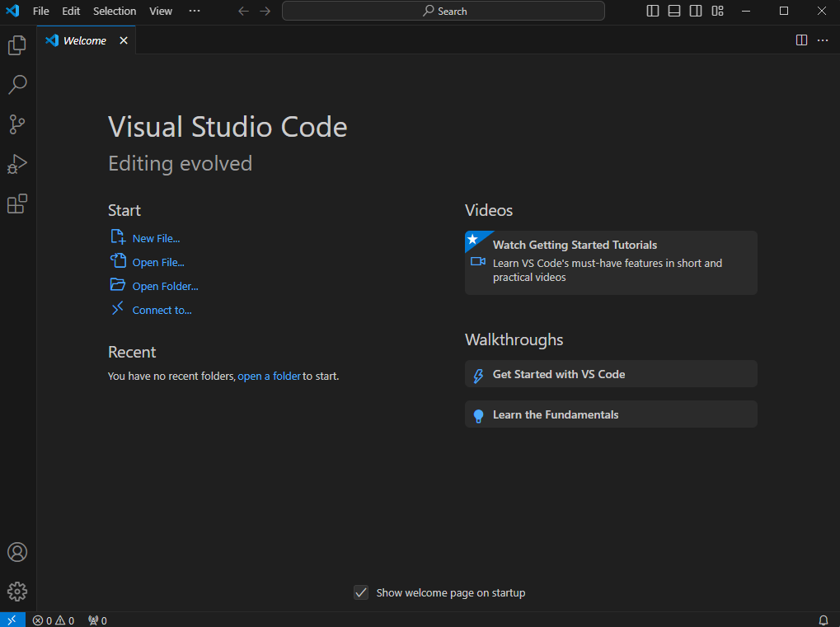Click the New File... link

coord(156,239)
